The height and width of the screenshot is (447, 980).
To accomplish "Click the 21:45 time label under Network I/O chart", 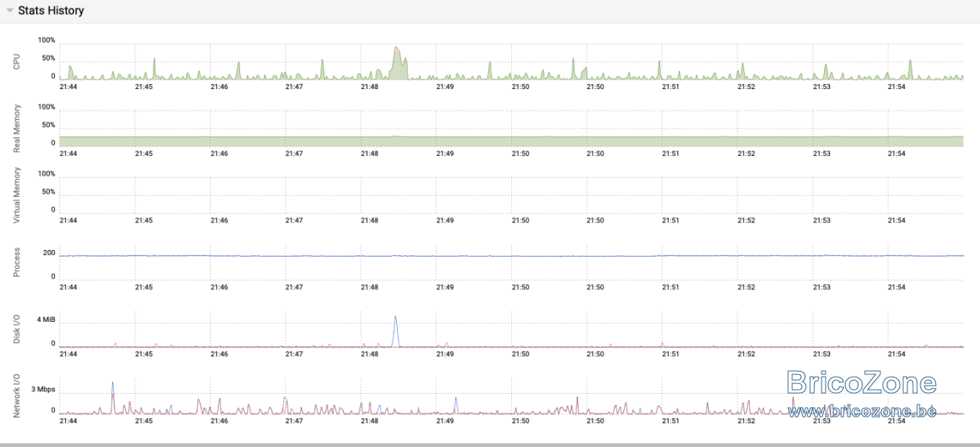I will coord(144,421).
